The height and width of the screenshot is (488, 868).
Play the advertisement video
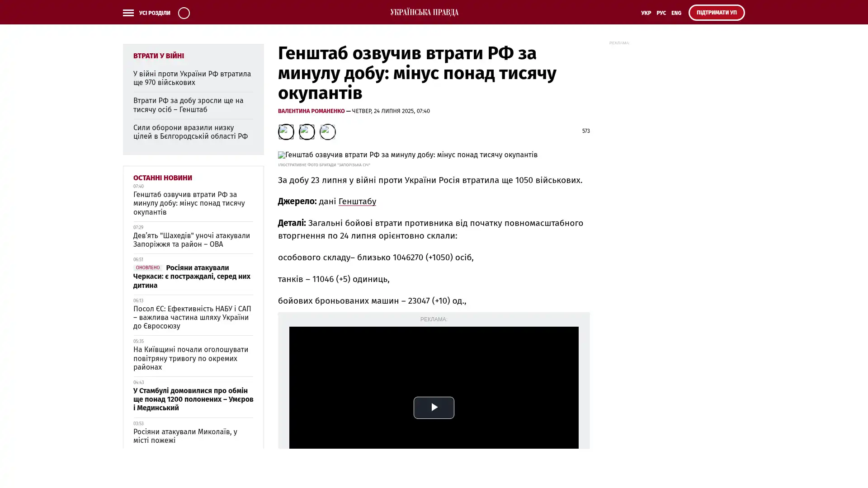coord(434,408)
